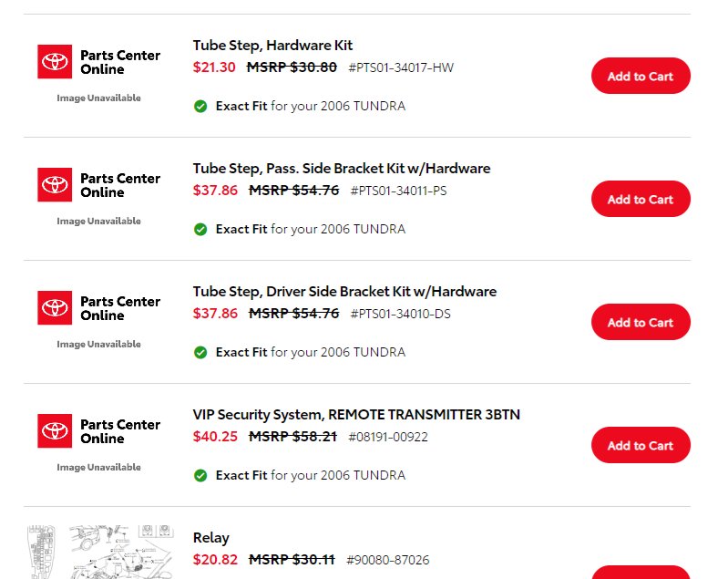Click green Exact Fit checkmark for VIP Security

point(200,476)
